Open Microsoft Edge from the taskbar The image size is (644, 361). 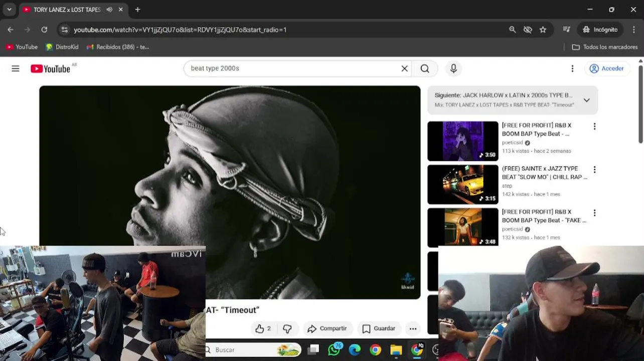355,350
